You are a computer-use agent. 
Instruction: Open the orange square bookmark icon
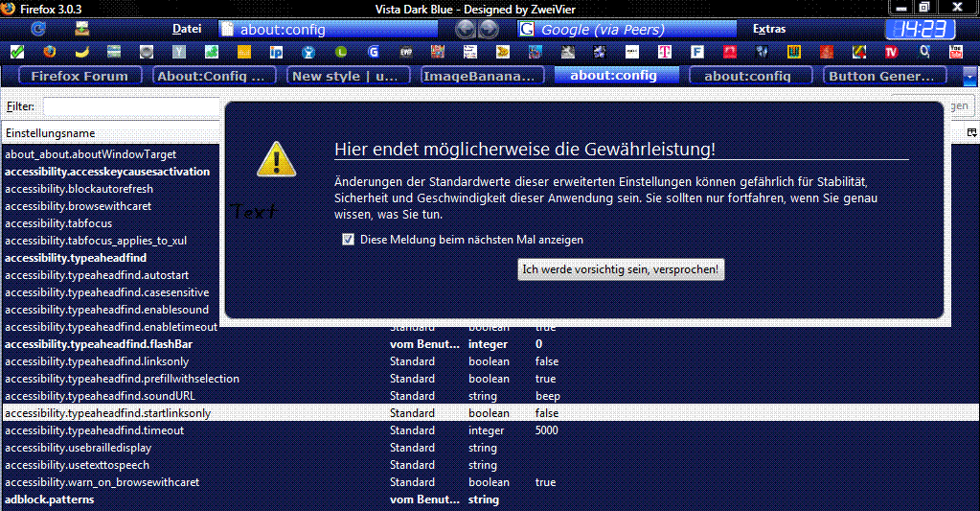coord(243,52)
